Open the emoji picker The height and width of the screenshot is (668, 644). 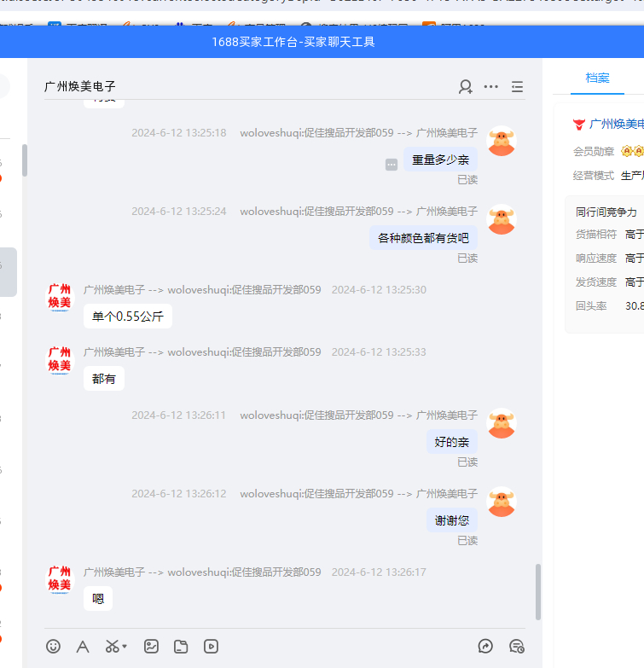click(53, 647)
